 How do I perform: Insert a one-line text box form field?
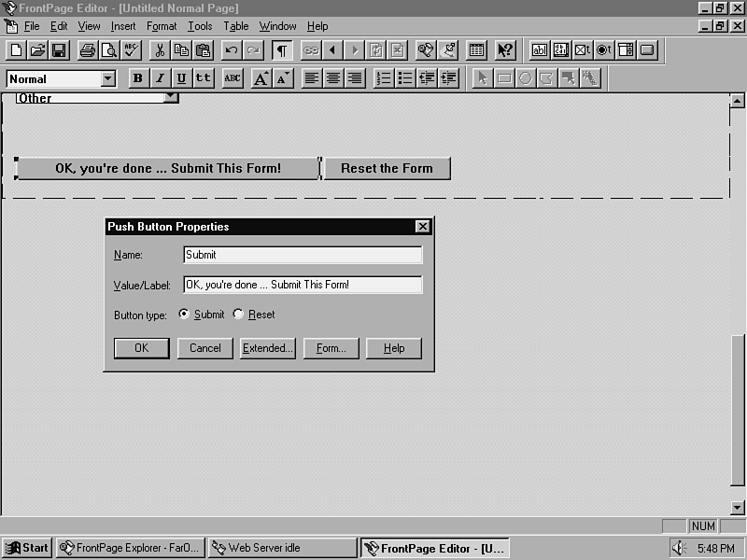[x=540, y=50]
